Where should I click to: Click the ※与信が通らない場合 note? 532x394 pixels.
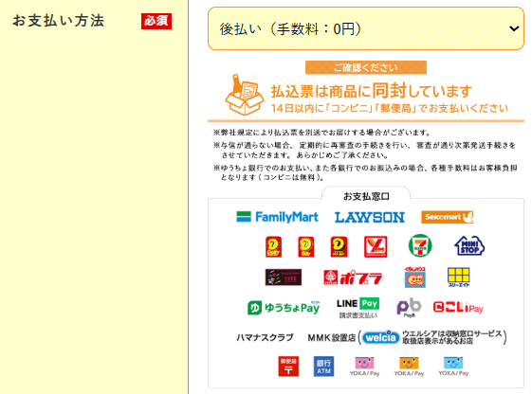pyautogui.click(x=364, y=151)
